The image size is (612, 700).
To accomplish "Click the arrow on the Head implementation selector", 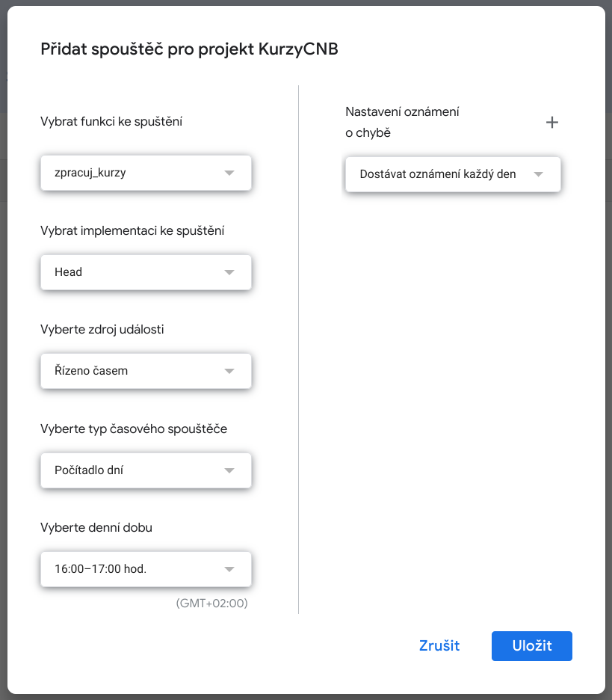I will pyautogui.click(x=229, y=272).
